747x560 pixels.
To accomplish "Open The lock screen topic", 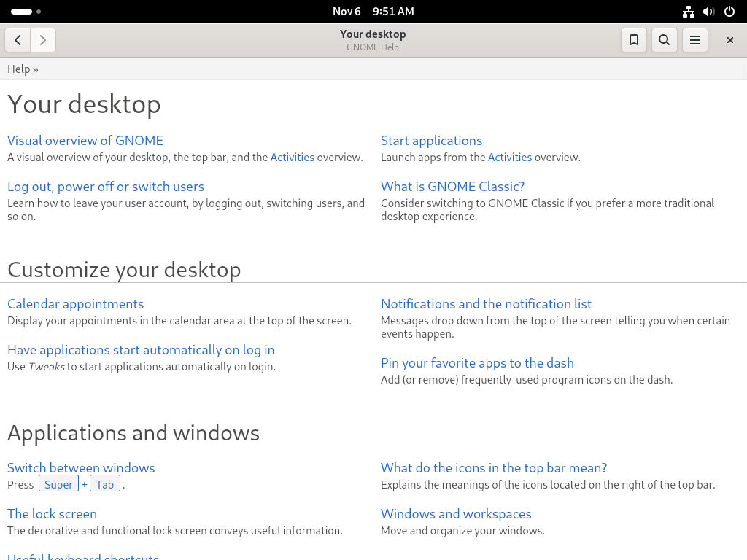I will 52,514.
